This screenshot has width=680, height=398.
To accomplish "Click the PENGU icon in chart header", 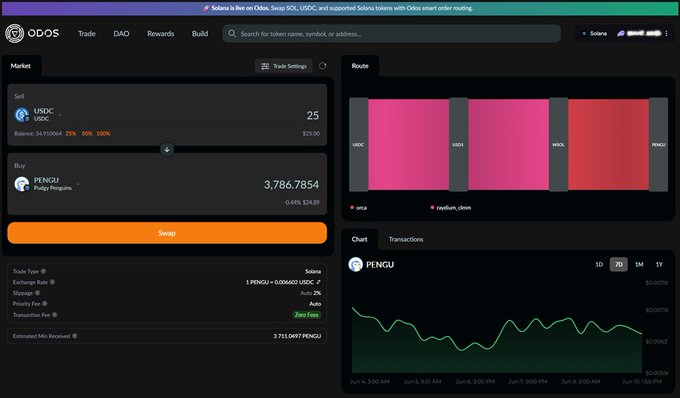I will pos(356,264).
